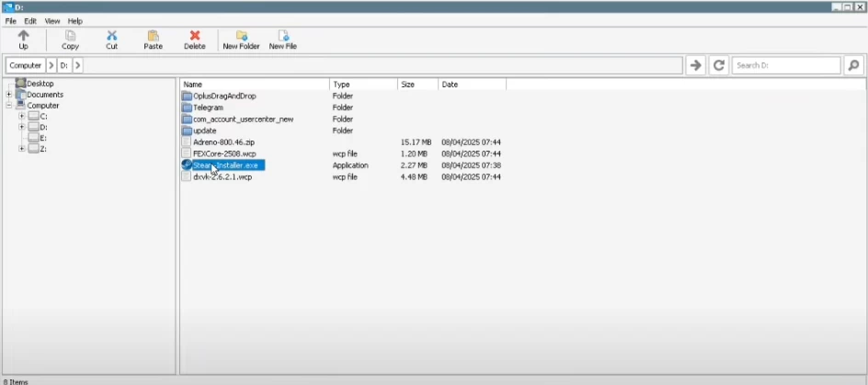The height and width of the screenshot is (385, 868).
Task: Create a folder with New Folder icon
Action: click(241, 36)
